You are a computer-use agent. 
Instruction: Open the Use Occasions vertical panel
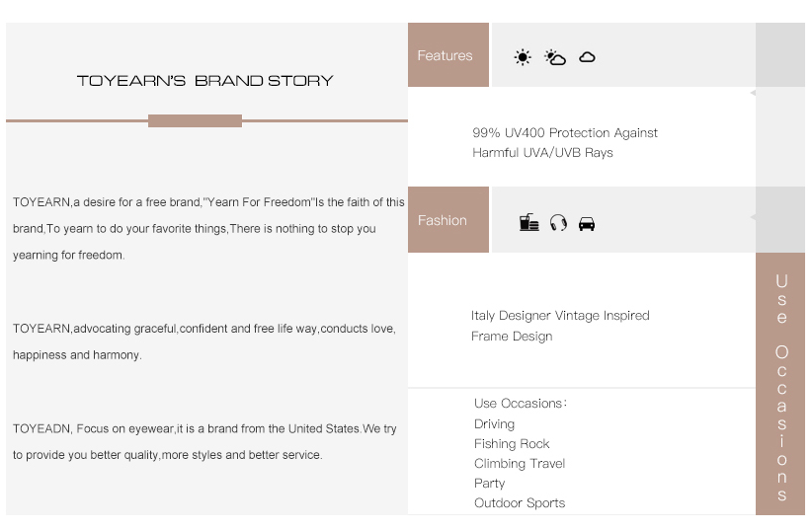pos(780,384)
